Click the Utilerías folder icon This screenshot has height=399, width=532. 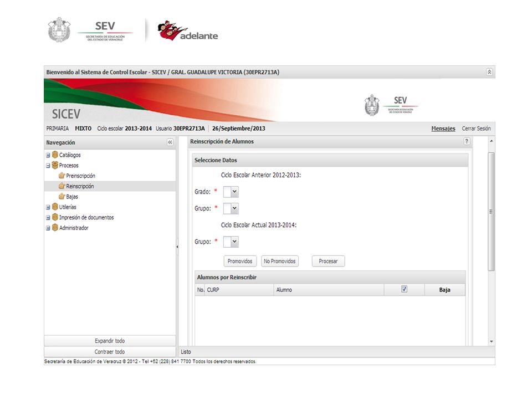55,207
